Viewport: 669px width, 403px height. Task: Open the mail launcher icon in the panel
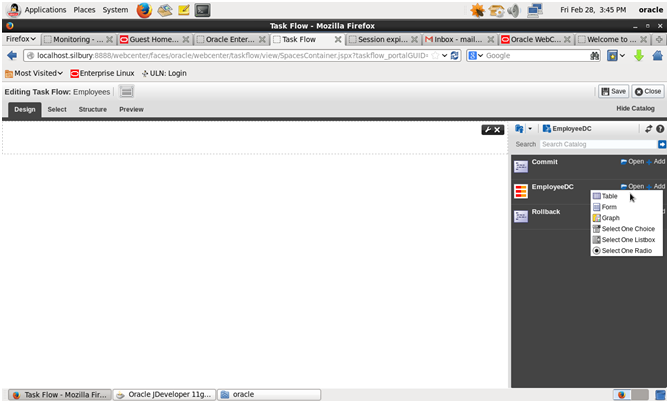[165, 10]
